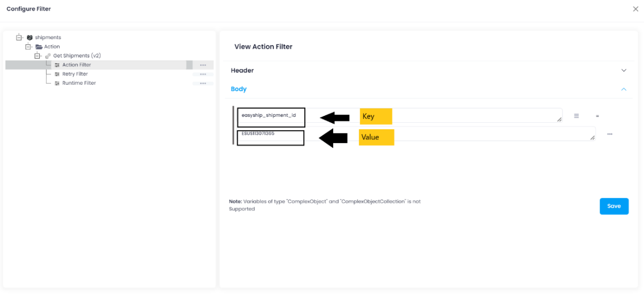The width and height of the screenshot is (644, 303).
Task: Open the Retry Filter three-dot menu
Action: (203, 74)
